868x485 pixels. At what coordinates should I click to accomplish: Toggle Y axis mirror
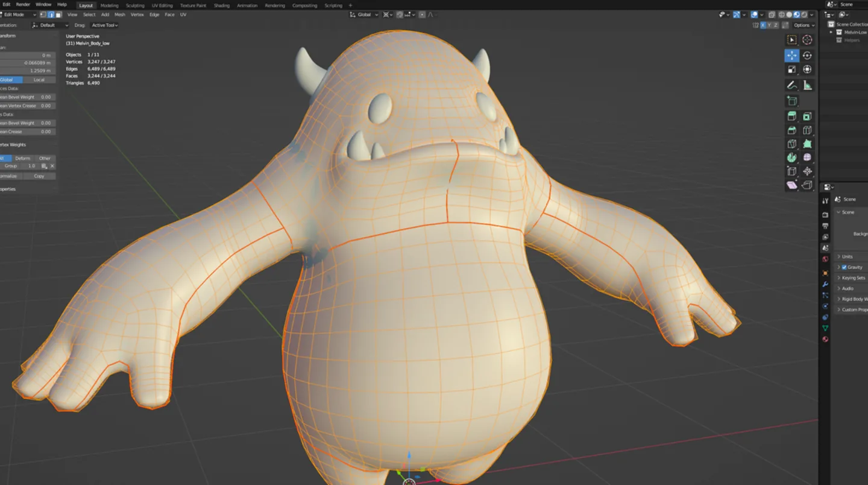[x=770, y=25]
